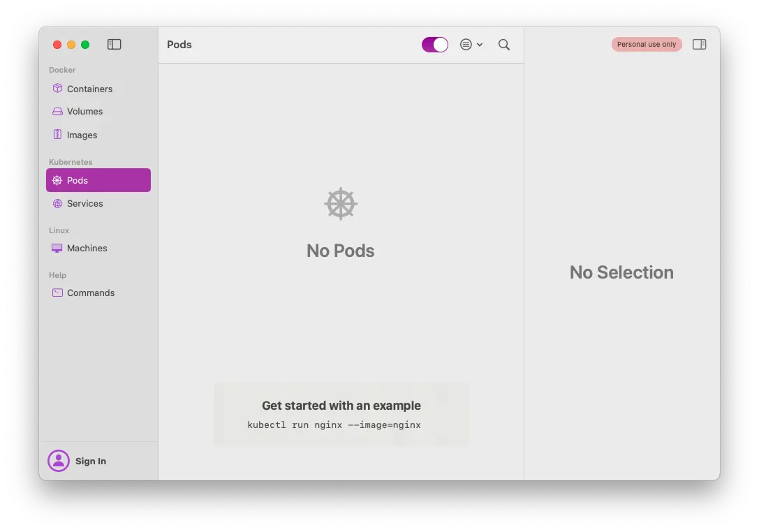Click the search magnifier in the toolbar

coord(503,44)
